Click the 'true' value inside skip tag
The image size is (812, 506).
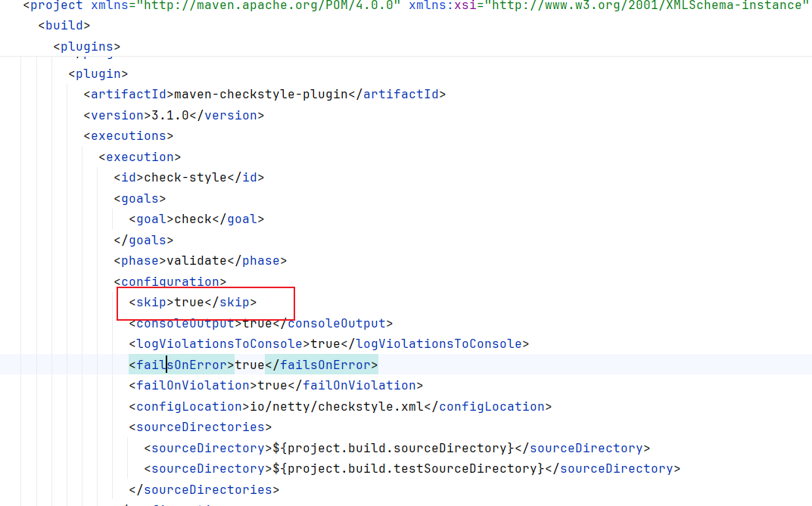pyautogui.click(x=188, y=303)
